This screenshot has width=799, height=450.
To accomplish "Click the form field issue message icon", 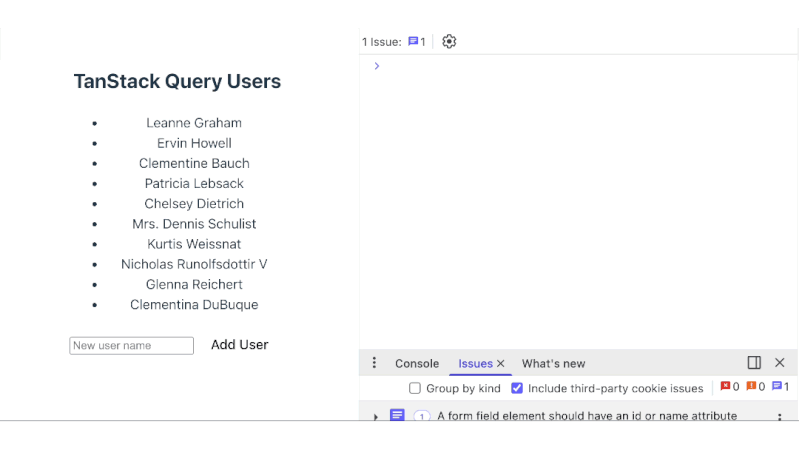I will pyautogui.click(x=397, y=415).
